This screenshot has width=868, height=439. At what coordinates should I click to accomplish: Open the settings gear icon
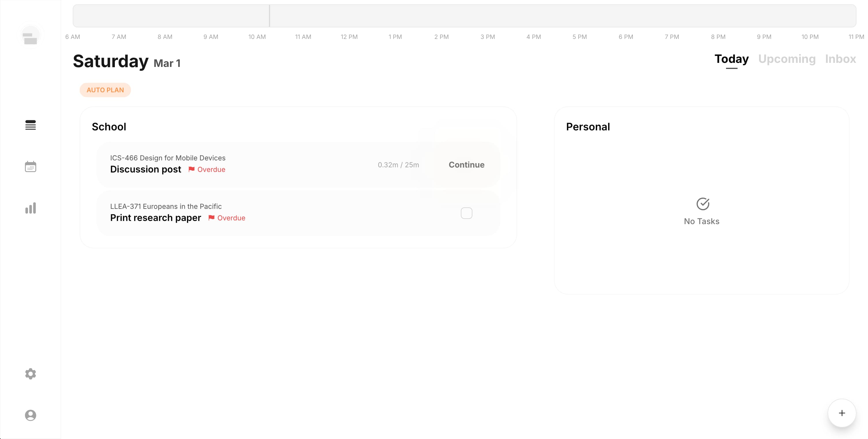click(31, 374)
